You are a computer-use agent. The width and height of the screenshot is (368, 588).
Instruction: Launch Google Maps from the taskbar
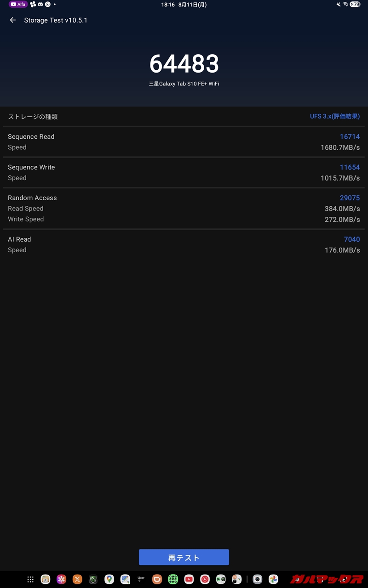pos(109,579)
